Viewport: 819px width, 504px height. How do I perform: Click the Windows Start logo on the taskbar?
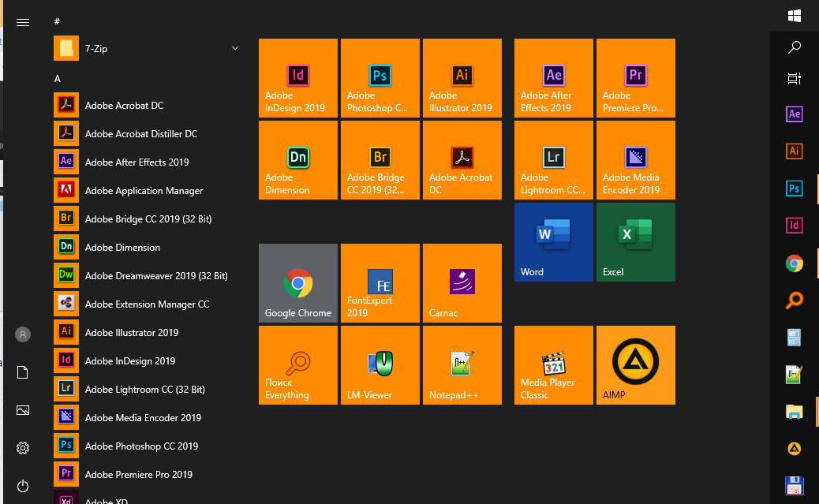795,15
